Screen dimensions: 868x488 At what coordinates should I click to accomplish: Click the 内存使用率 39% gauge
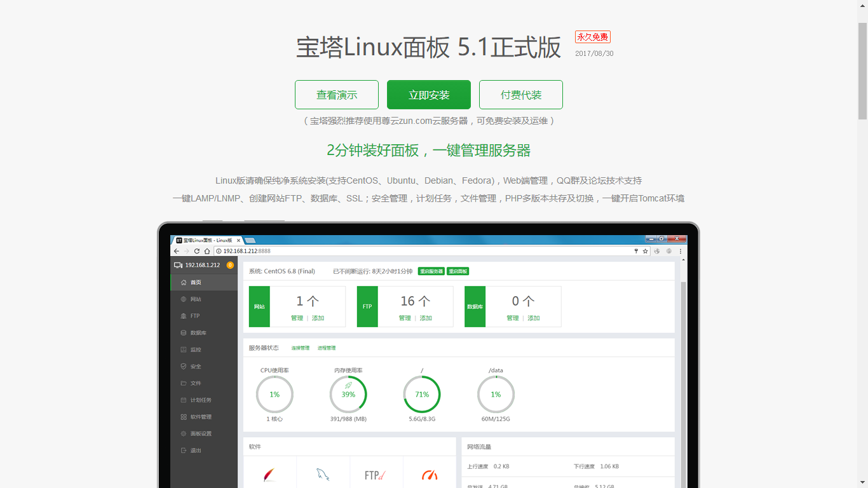click(x=348, y=395)
